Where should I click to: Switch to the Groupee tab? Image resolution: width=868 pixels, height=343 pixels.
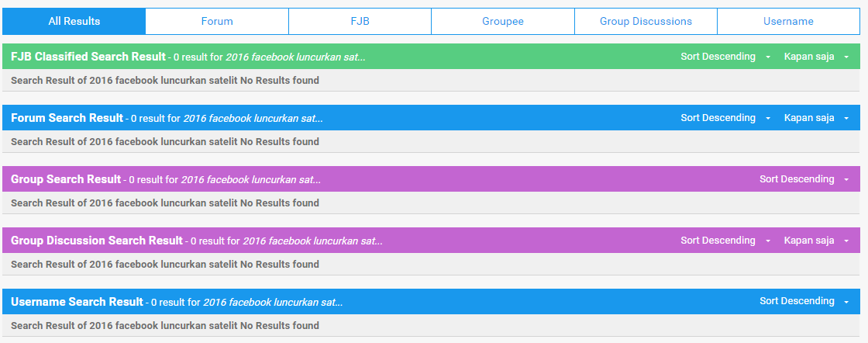coord(503,22)
